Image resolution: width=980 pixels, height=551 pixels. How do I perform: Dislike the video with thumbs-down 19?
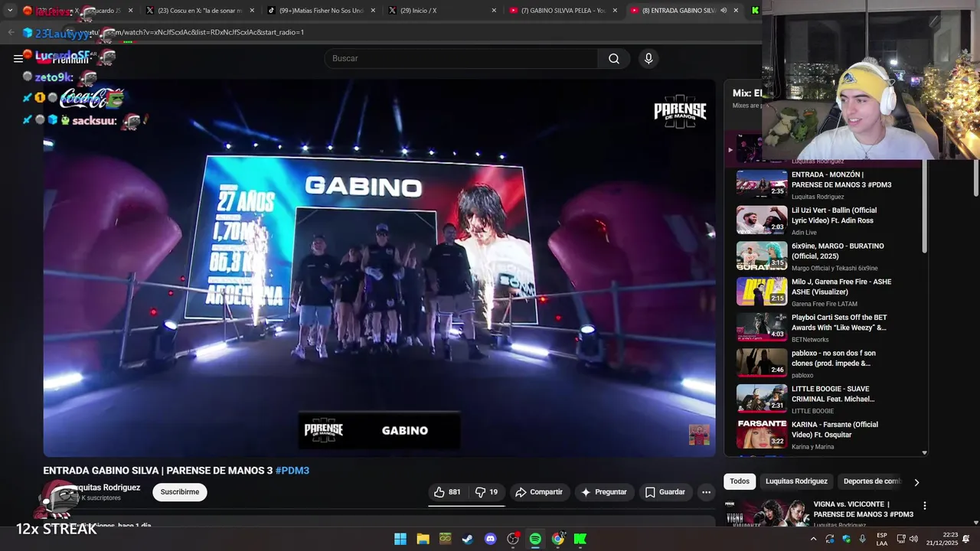click(487, 492)
